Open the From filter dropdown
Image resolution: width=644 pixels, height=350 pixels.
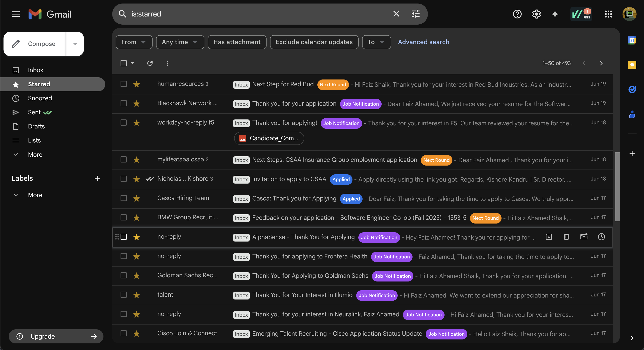click(x=134, y=42)
